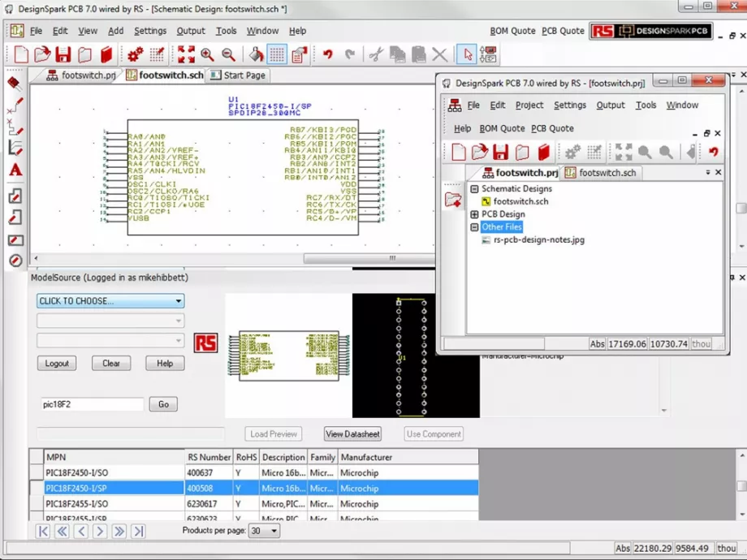
Task: Save the schematic with the red floppy icon
Action: [63, 54]
